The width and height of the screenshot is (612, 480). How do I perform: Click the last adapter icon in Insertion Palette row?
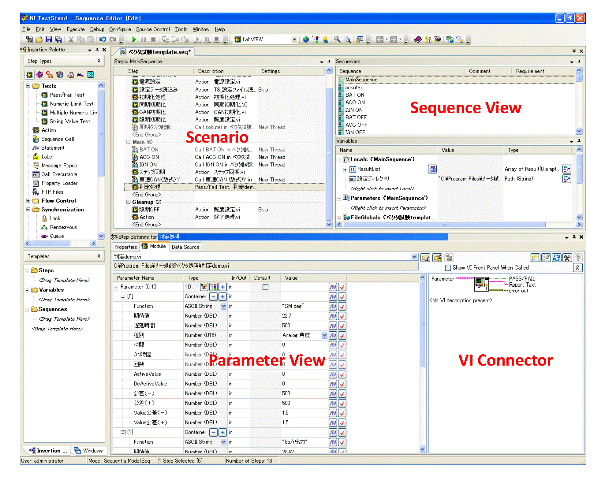[91, 75]
